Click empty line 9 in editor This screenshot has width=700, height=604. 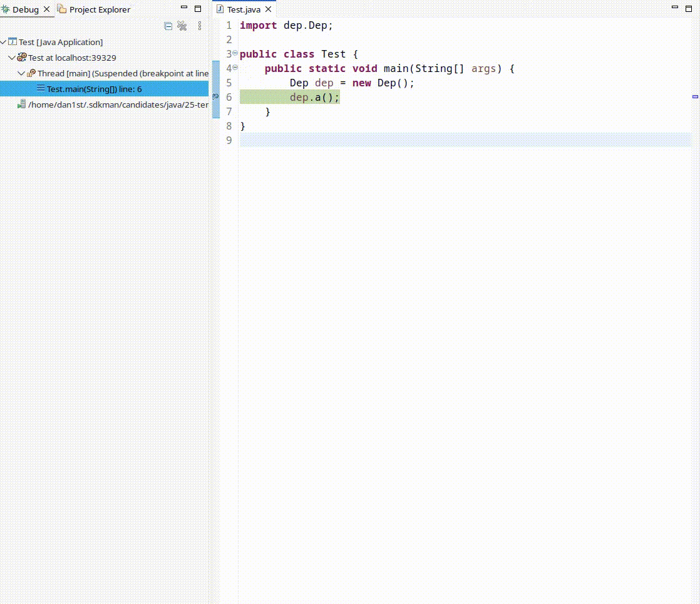[465, 140]
